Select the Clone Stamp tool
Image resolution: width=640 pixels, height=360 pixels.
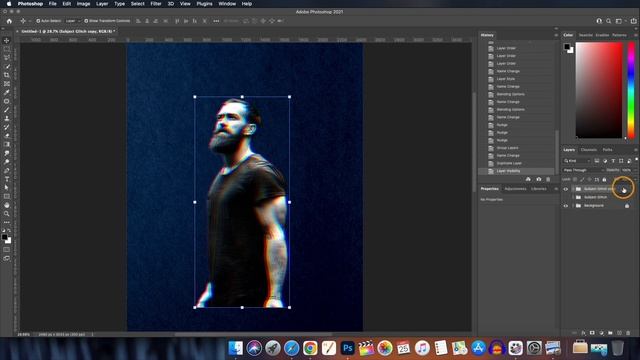tap(7, 118)
